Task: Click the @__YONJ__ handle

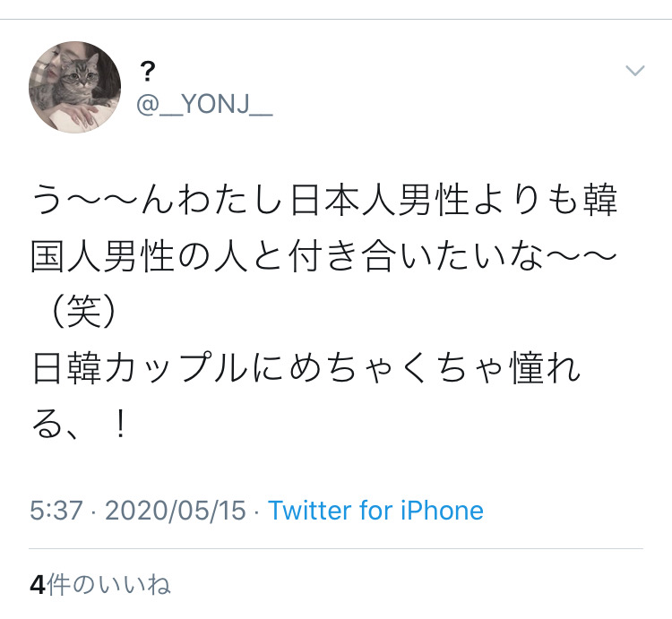Action: [x=204, y=104]
